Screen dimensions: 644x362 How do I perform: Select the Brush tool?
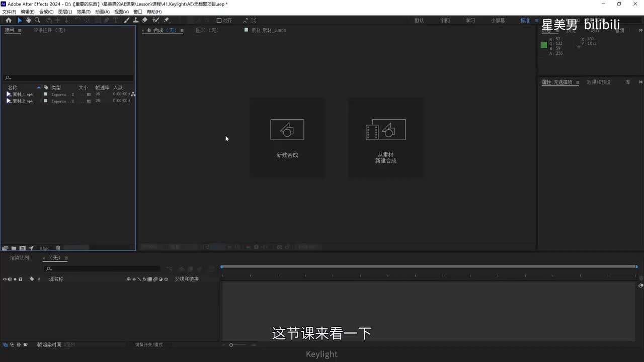coord(127,21)
